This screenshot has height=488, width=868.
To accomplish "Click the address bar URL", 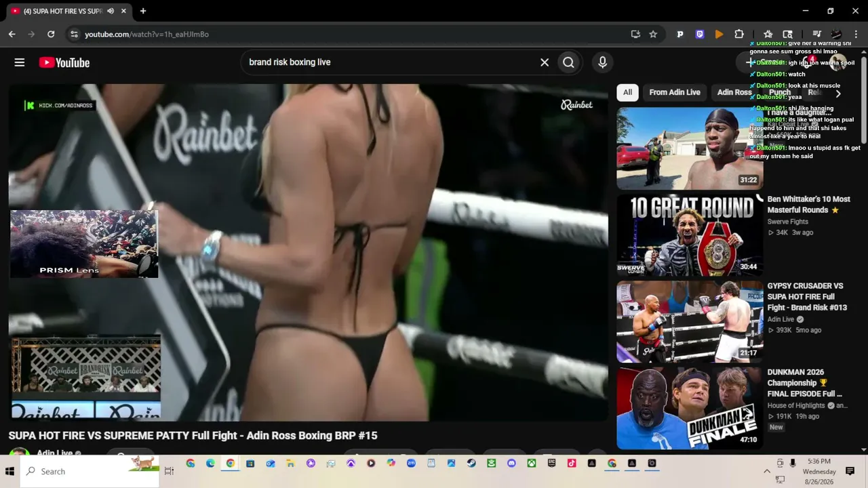I will coord(146,35).
